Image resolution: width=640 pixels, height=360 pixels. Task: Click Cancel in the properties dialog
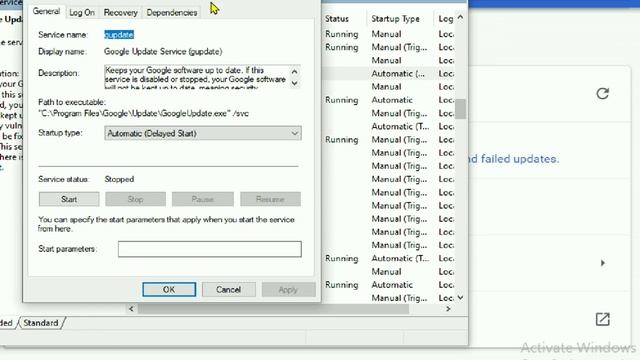point(229,289)
